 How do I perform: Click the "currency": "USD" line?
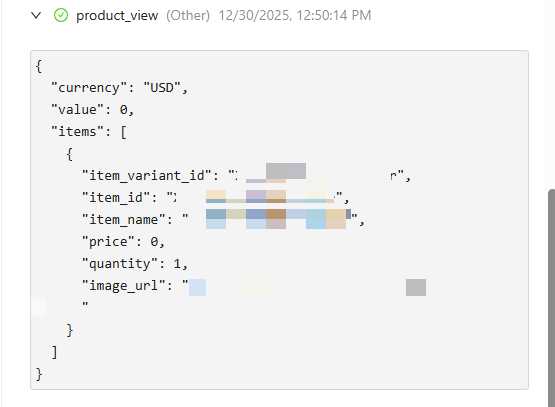pyautogui.click(x=119, y=88)
